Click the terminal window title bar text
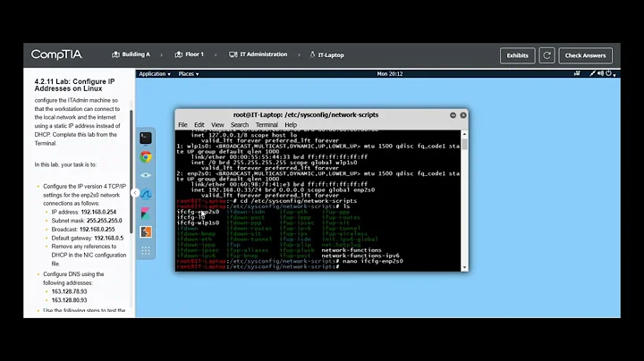The width and height of the screenshot is (644, 361). click(x=306, y=115)
